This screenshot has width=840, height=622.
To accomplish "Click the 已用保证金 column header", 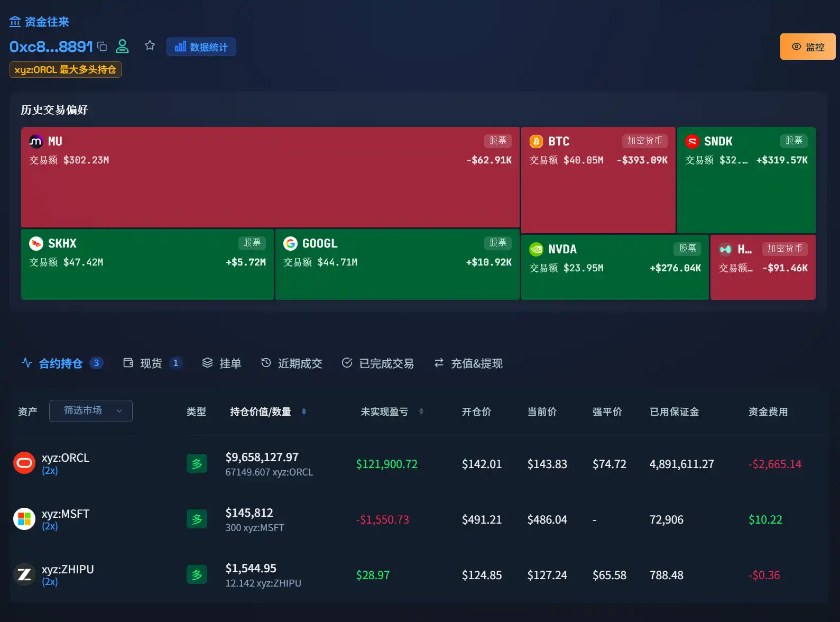I will 675,411.
